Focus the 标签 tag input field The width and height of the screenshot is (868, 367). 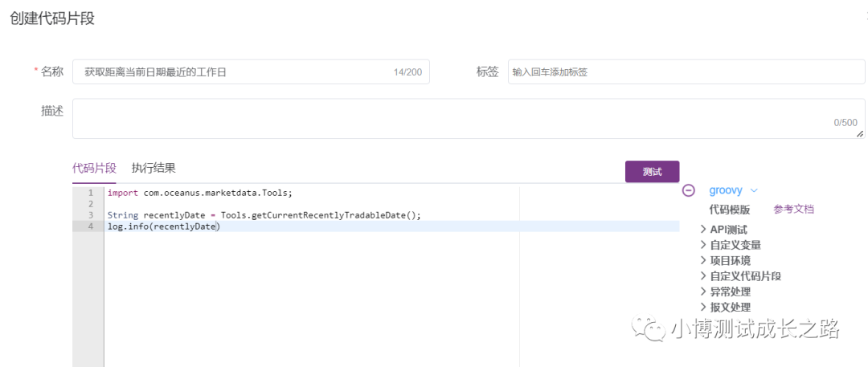tap(686, 72)
